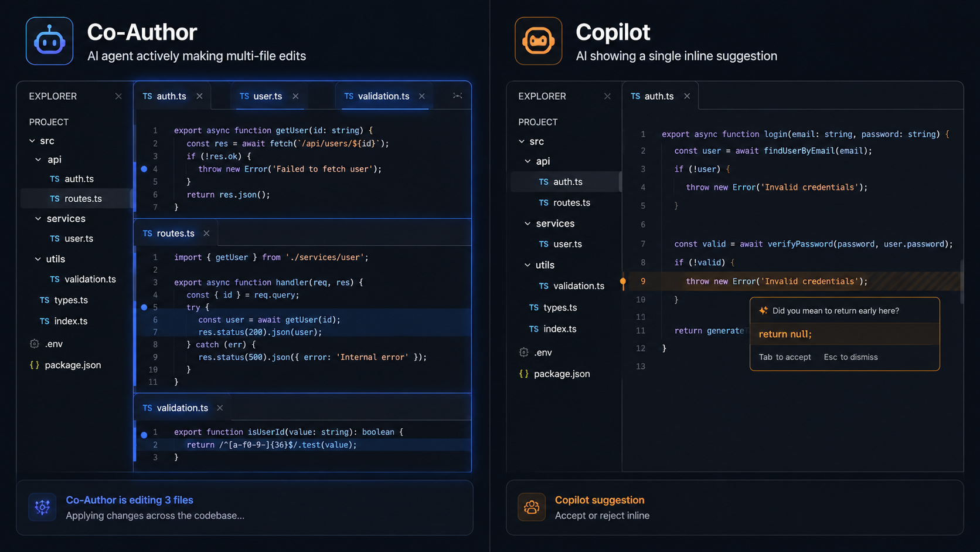Collapse the api folder in Co-Author explorer
The image size is (980, 552).
click(x=38, y=160)
